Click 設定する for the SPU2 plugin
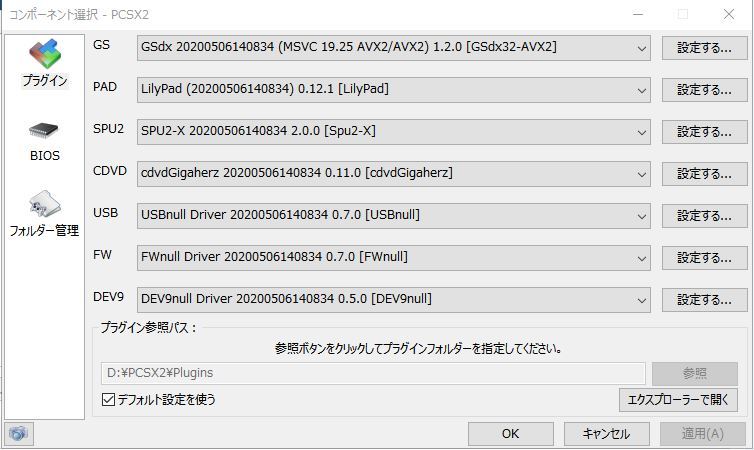 pos(704,132)
